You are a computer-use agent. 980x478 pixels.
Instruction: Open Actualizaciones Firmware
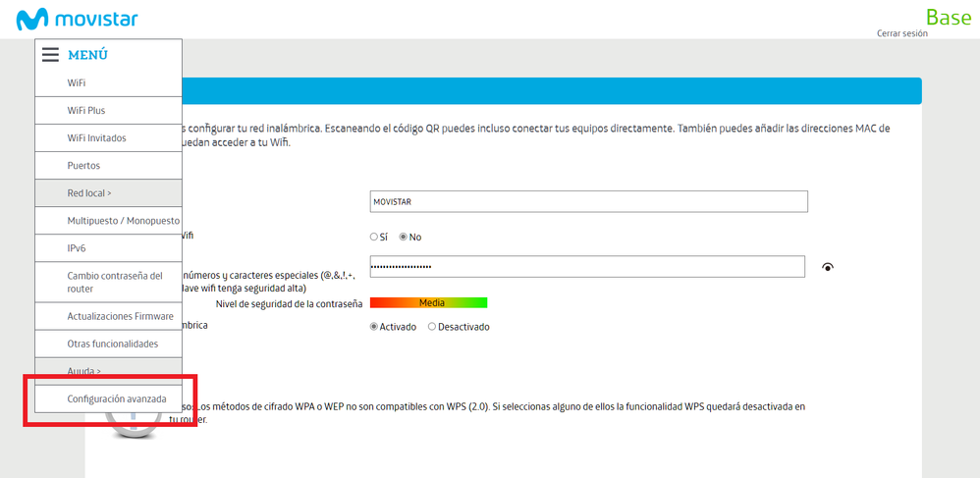(120, 316)
